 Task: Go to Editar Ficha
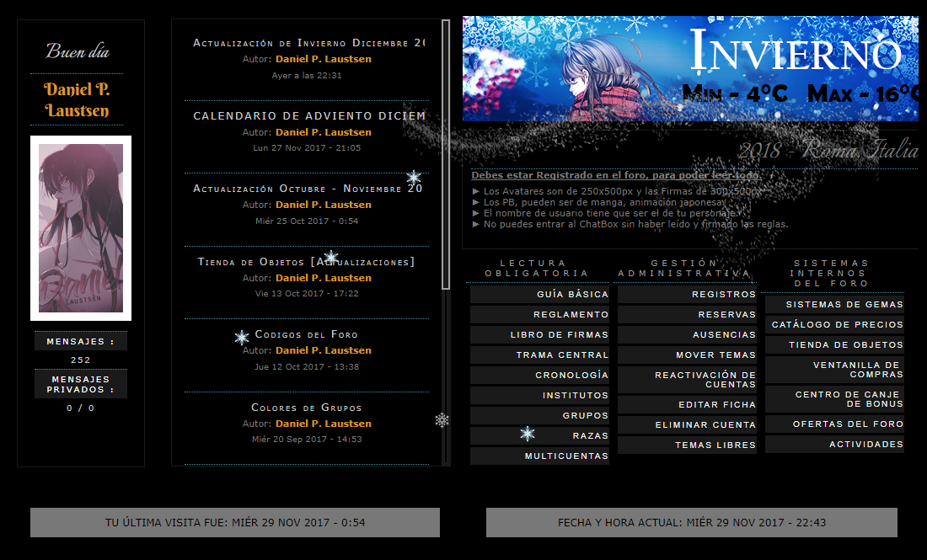(x=687, y=405)
